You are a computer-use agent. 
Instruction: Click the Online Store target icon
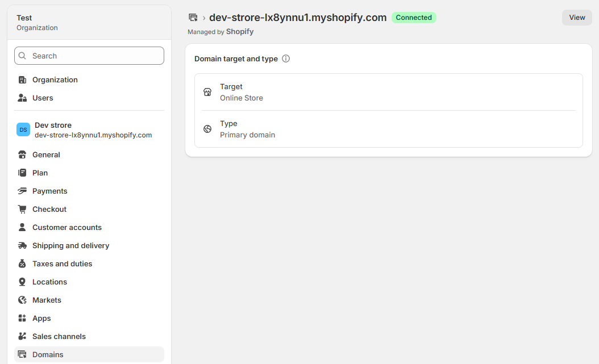207,92
